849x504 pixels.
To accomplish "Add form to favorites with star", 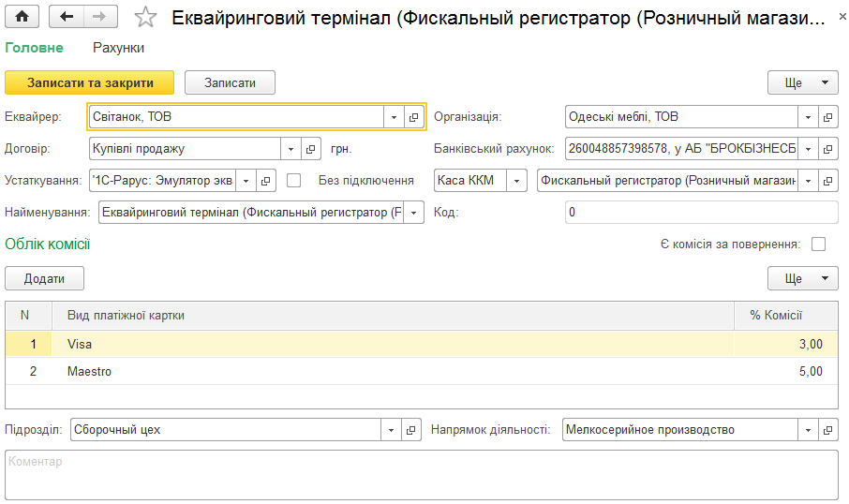I will point(145,17).
